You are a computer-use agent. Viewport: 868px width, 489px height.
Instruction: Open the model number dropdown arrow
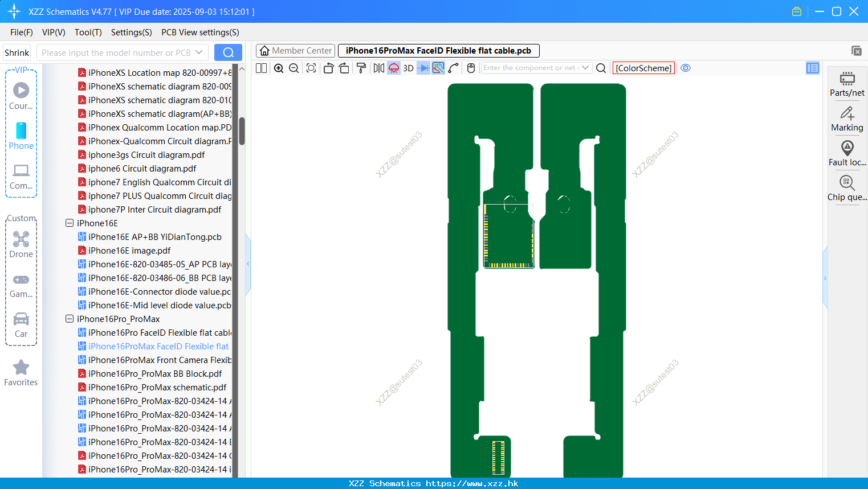199,52
